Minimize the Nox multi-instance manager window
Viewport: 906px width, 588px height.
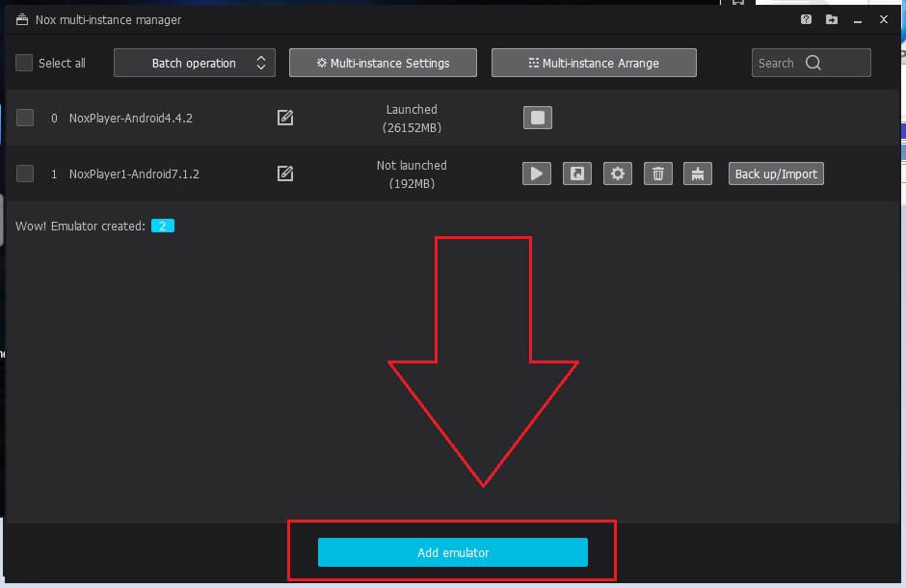coord(858,20)
